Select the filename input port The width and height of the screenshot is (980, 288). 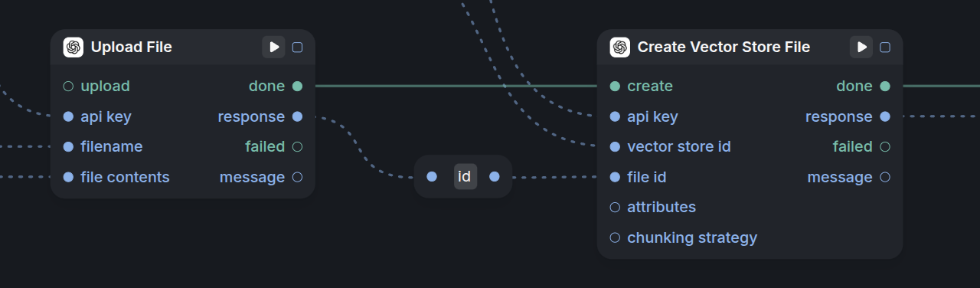(x=68, y=146)
